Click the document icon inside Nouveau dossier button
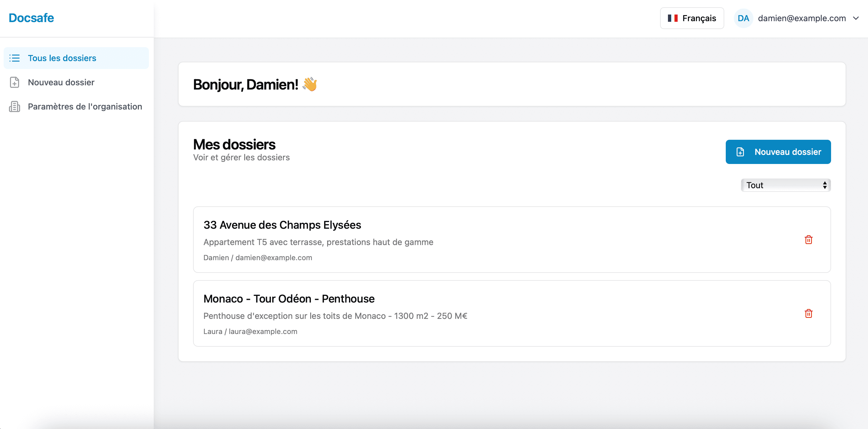Image resolution: width=868 pixels, height=429 pixels. pyautogui.click(x=740, y=152)
